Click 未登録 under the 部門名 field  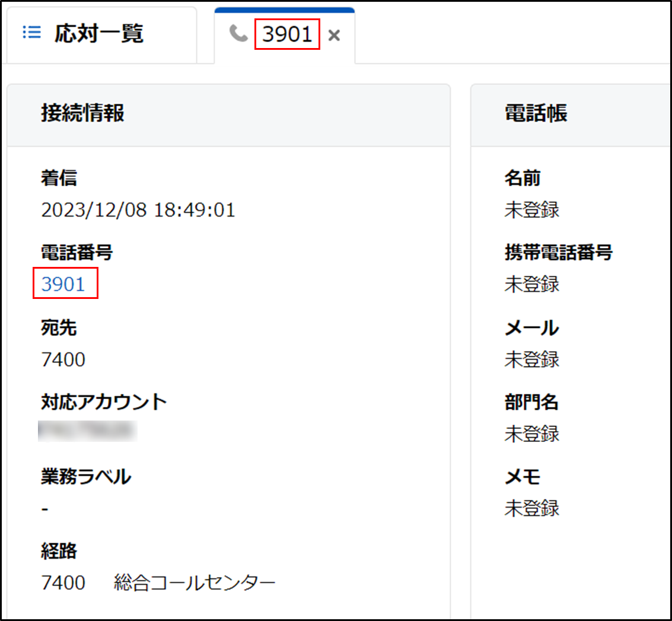pos(531,434)
